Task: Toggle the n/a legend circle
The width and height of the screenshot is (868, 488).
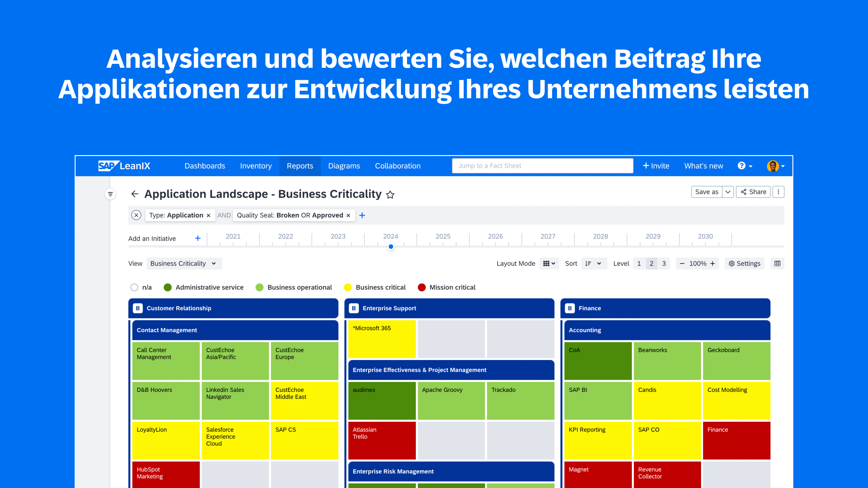Action: pyautogui.click(x=134, y=287)
